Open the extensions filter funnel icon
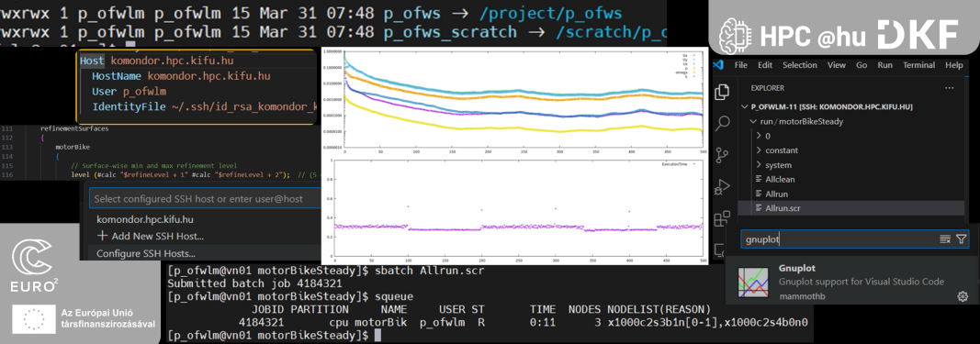Image resolution: width=980 pixels, height=344 pixels. pyautogui.click(x=962, y=239)
